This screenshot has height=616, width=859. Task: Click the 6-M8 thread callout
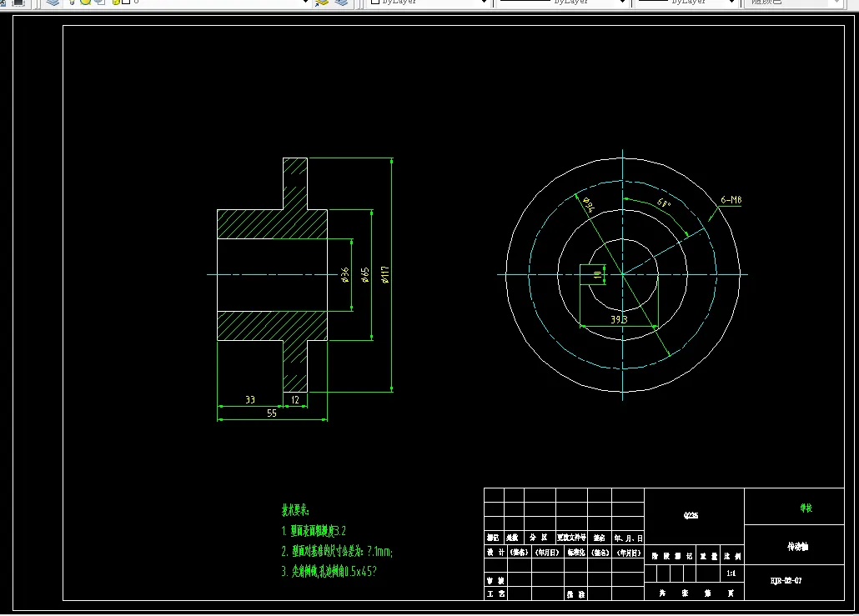731,200
